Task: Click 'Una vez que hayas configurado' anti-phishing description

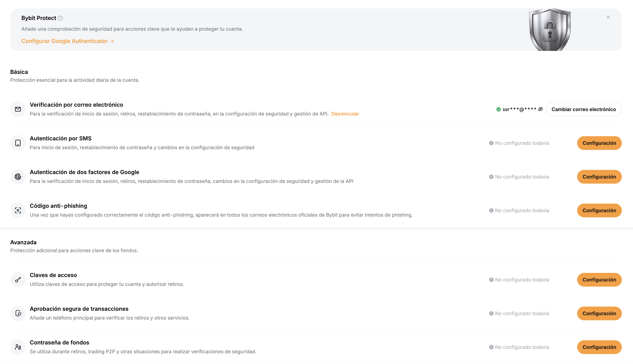Action: (x=221, y=215)
